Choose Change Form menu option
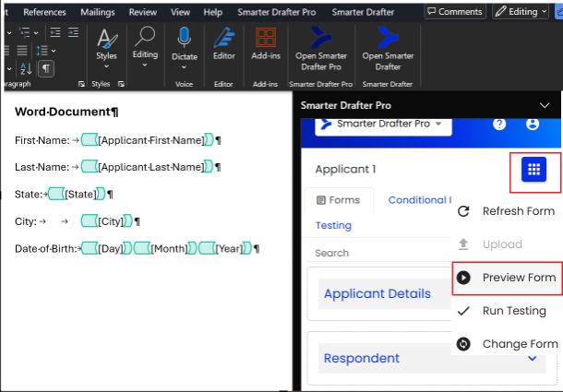Screen dimensions: 563x392 [x=507, y=344]
